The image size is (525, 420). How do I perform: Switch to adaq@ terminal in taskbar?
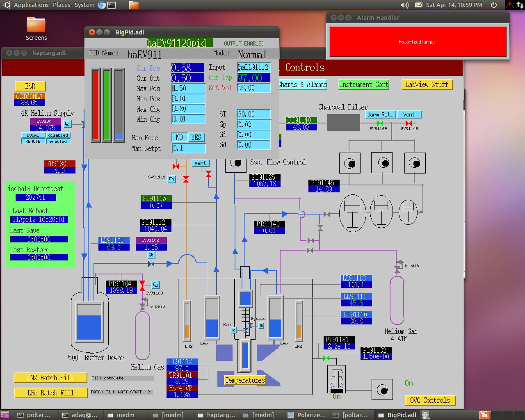click(x=80, y=415)
